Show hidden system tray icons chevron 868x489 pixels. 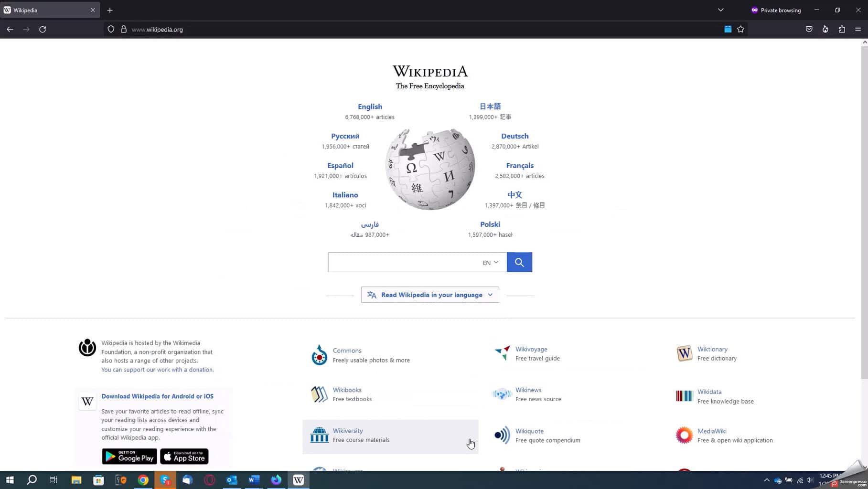point(766,480)
